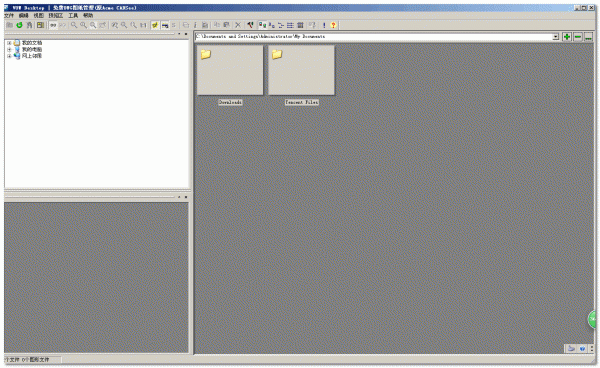This screenshot has height=368, width=600.
Task: Click the green refresh arrow toolbar icon
Action: point(19,25)
